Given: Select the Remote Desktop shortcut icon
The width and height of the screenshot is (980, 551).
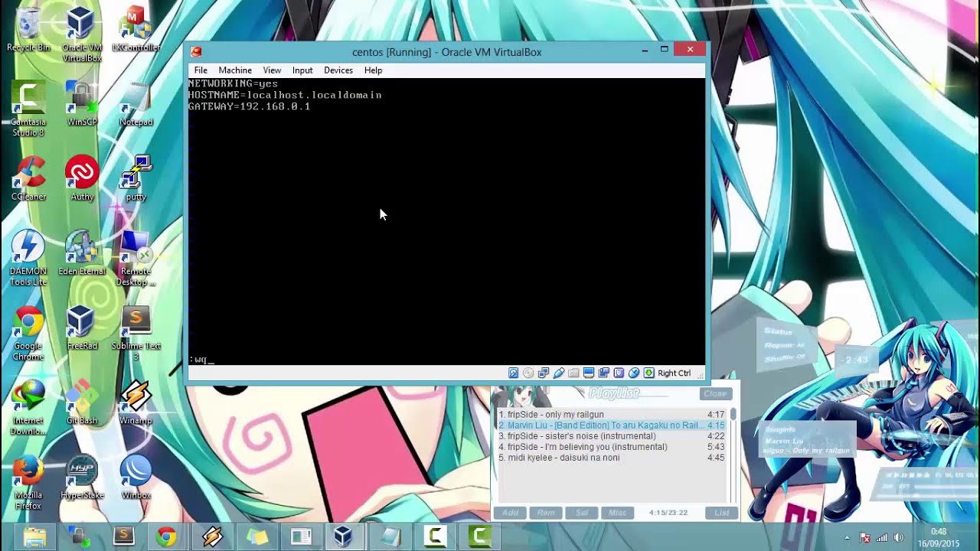Looking at the screenshot, I should [x=136, y=259].
